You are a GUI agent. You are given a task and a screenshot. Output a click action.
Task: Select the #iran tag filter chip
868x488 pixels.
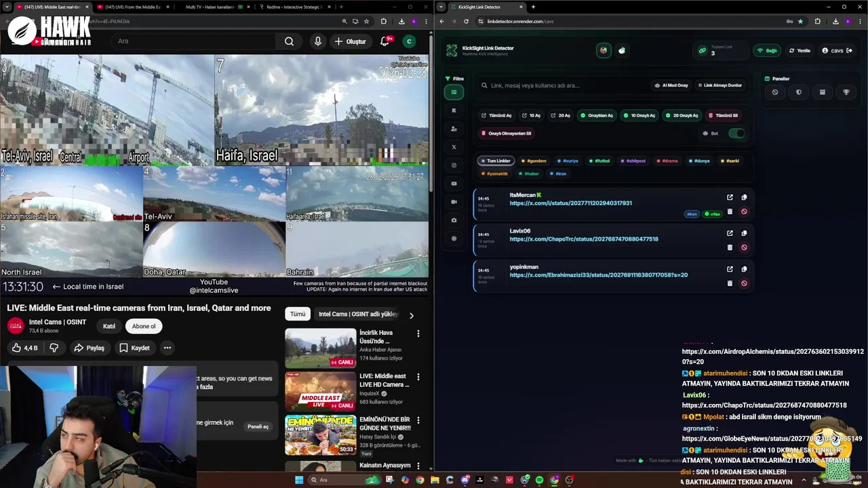(x=558, y=174)
